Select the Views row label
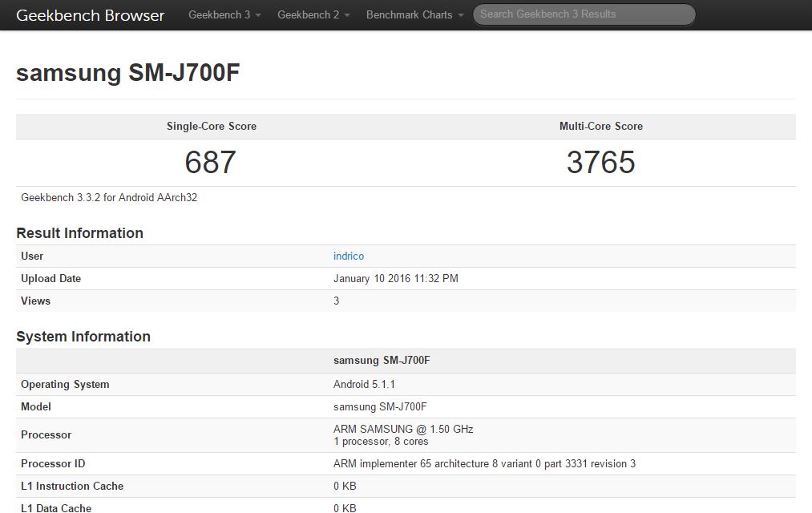 tap(35, 301)
